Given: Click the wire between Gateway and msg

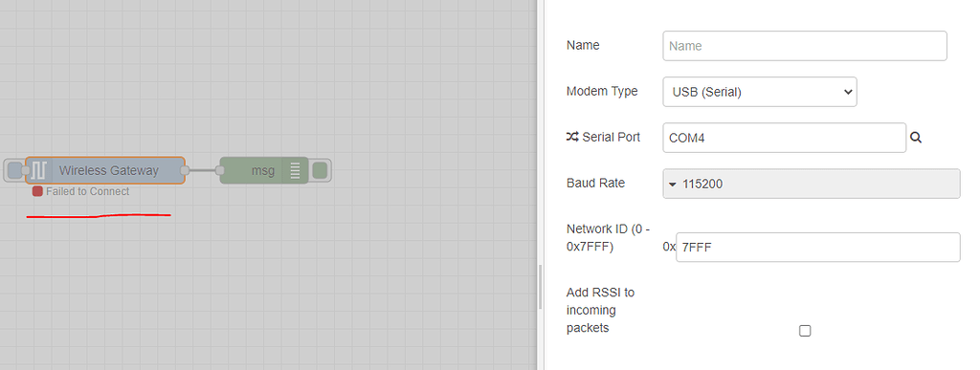Looking at the screenshot, I should pyautogui.click(x=203, y=170).
